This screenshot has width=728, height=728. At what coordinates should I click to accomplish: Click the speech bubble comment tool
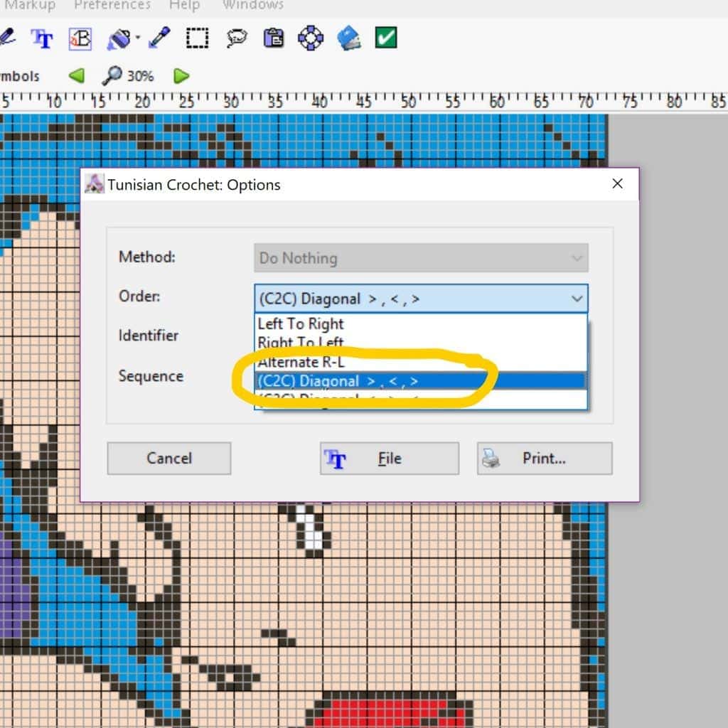(x=236, y=38)
